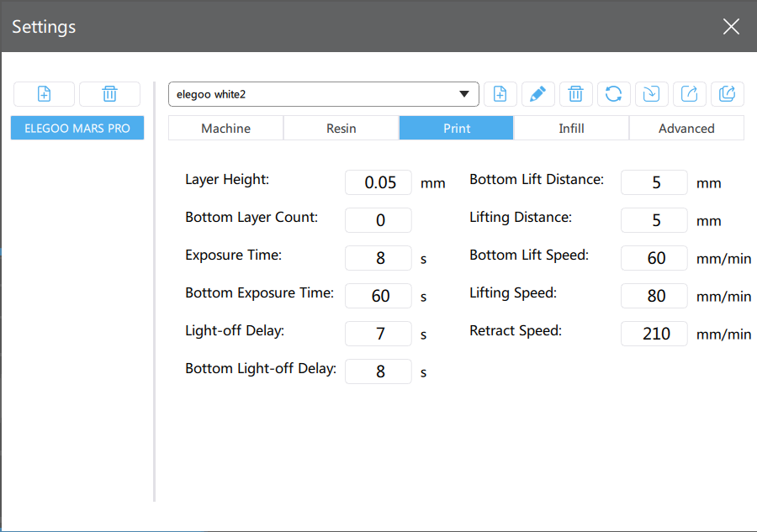Image resolution: width=757 pixels, height=532 pixels.
Task: Add a new printer in left panel
Action: [44, 94]
